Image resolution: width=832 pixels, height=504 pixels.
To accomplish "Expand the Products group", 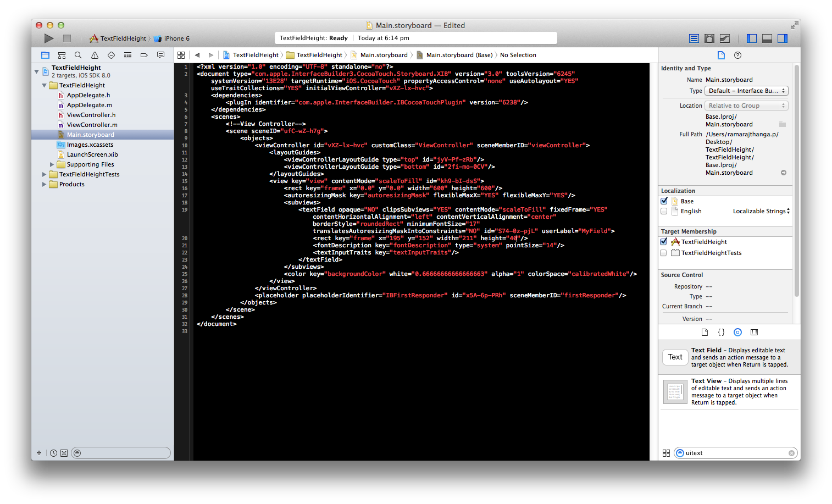I will [x=44, y=184].
